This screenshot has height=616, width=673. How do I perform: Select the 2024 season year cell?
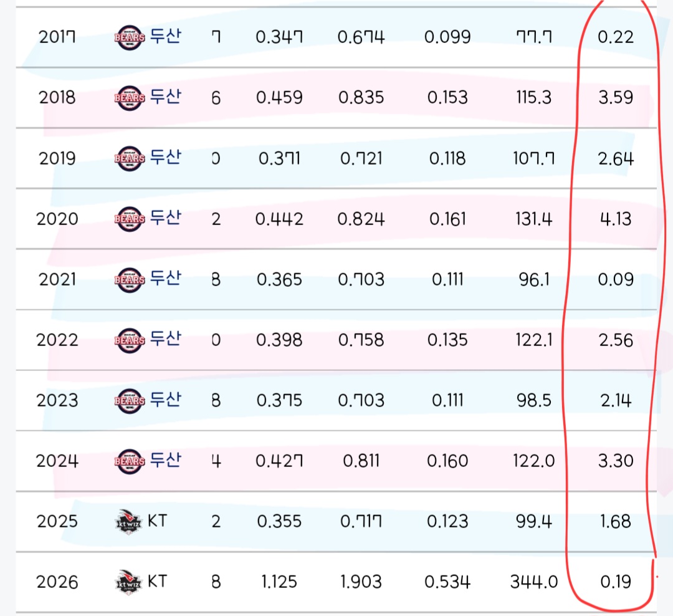[x=57, y=461]
